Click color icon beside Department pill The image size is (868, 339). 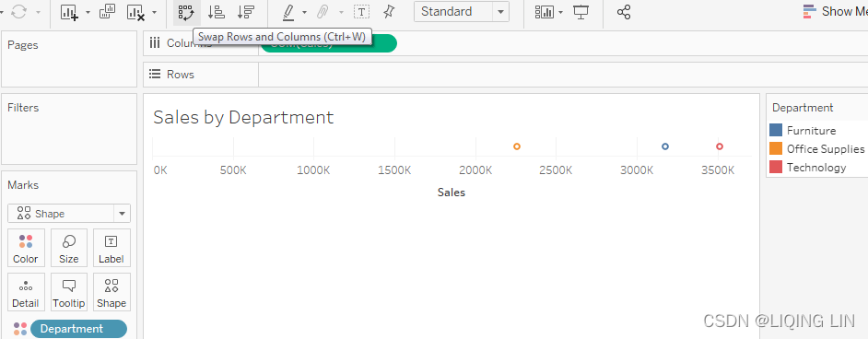click(20, 329)
